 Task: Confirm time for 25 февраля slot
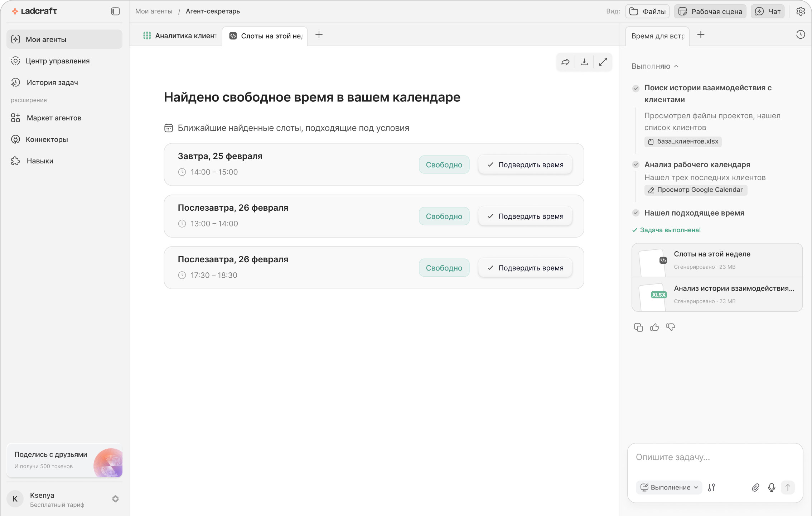tap(525, 165)
